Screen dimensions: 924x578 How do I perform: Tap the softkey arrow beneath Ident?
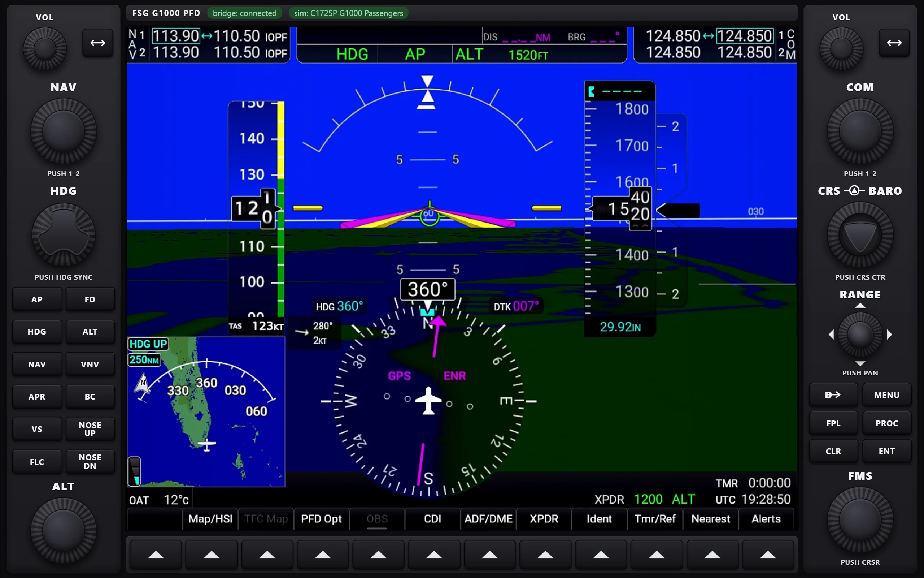tap(601, 554)
